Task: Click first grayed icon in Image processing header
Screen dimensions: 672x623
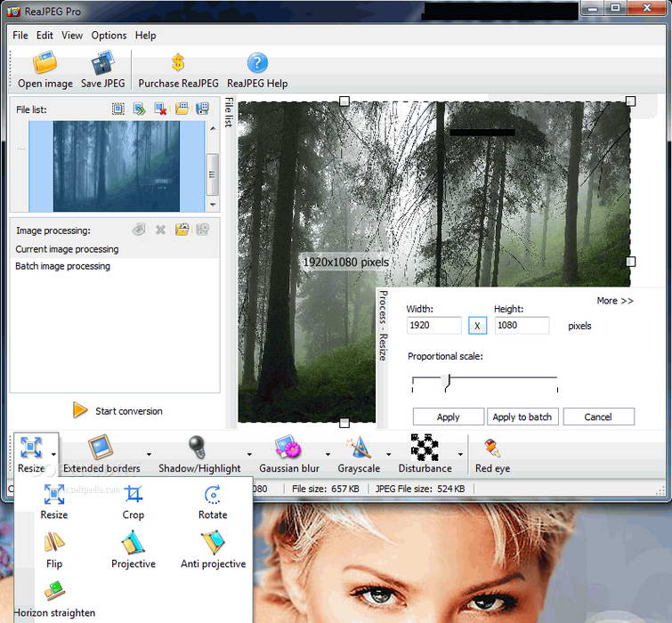Action: click(x=139, y=230)
